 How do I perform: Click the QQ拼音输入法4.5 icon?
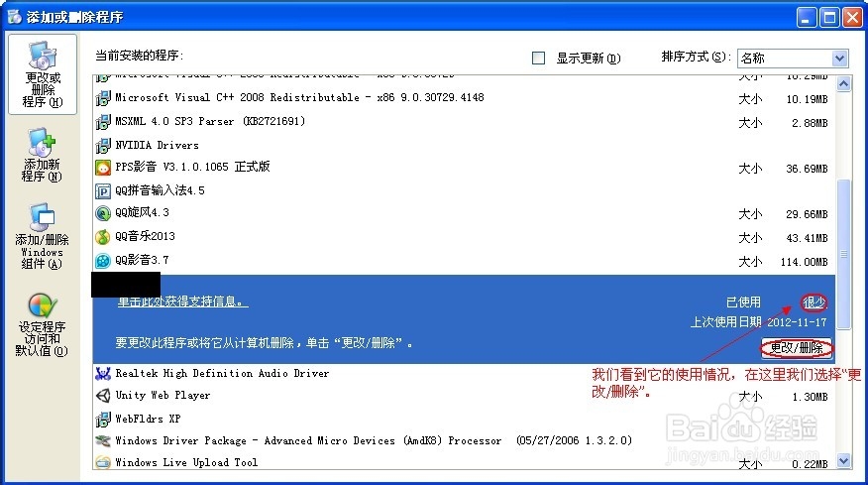(103, 191)
